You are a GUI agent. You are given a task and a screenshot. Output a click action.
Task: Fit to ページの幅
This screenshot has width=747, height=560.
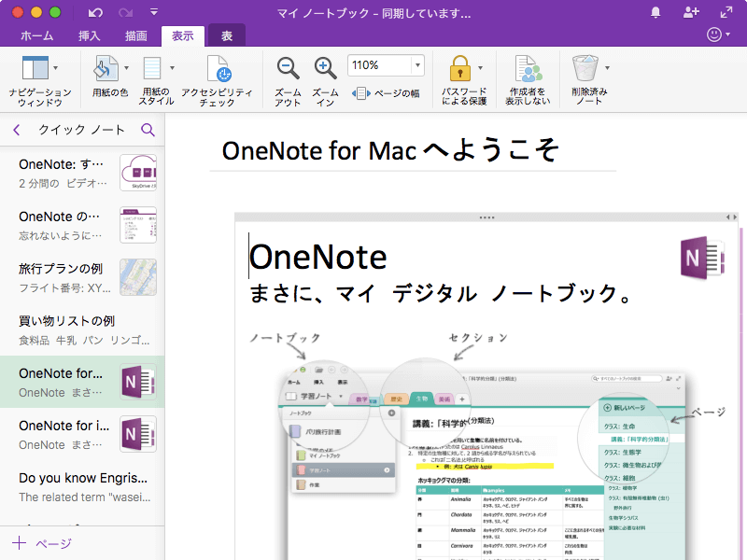[386, 93]
